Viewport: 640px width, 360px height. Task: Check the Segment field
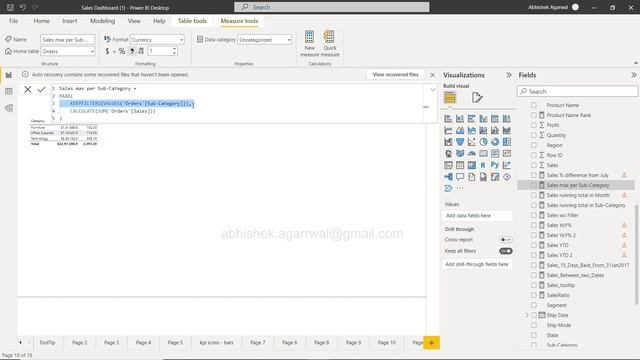533,305
